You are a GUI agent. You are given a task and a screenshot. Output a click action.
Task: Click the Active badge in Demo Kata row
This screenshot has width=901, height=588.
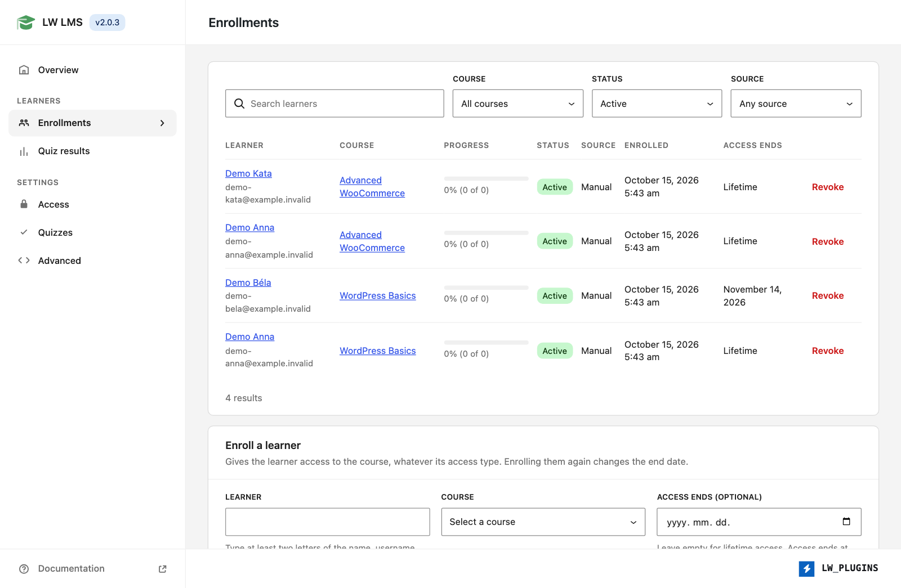[x=555, y=187]
